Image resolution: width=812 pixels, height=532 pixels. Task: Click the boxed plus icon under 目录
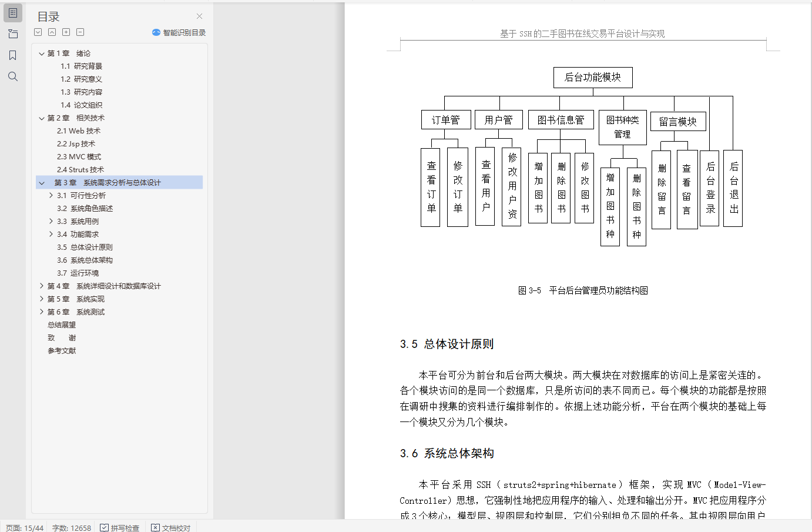coord(66,32)
